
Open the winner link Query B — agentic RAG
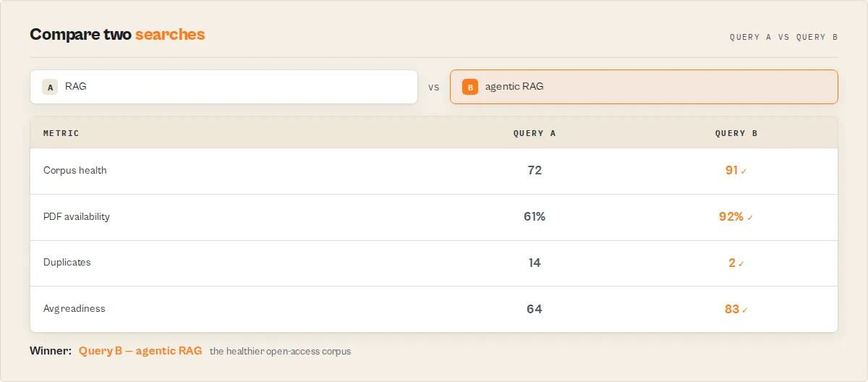(x=140, y=351)
